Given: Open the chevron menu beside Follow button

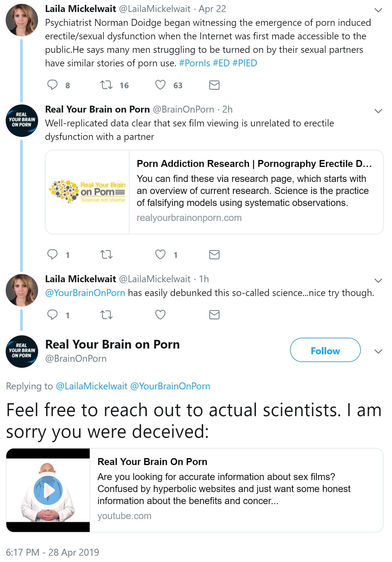Looking at the screenshot, I should click(x=379, y=351).
